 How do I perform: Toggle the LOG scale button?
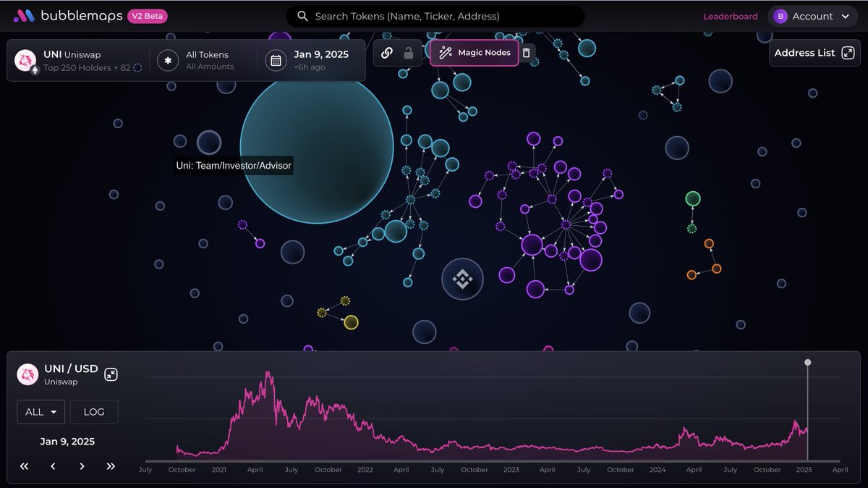[x=94, y=412]
